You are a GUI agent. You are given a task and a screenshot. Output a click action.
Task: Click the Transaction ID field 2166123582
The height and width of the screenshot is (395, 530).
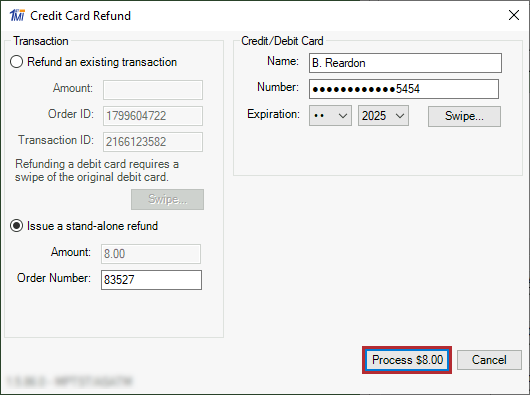(x=153, y=142)
